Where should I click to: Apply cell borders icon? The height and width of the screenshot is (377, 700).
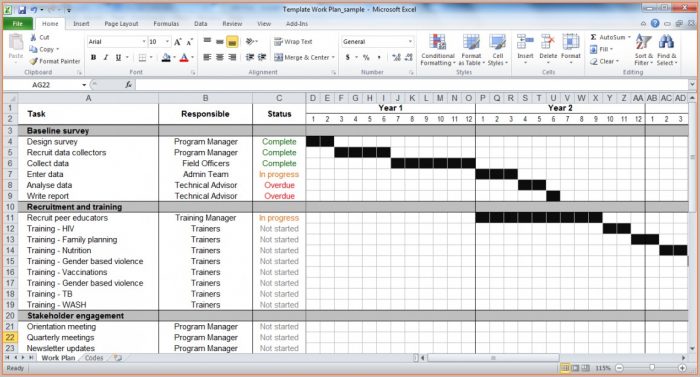pos(142,57)
